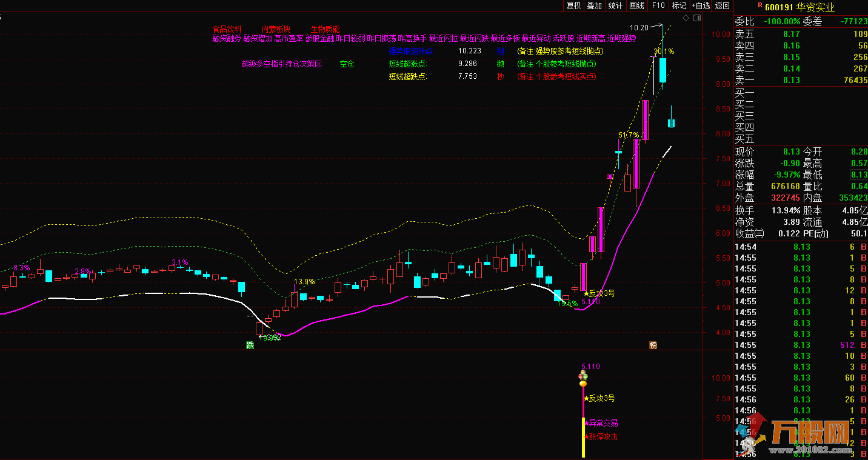
Task: Click the 51.7% gain annotation
Action: click(x=629, y=135)
